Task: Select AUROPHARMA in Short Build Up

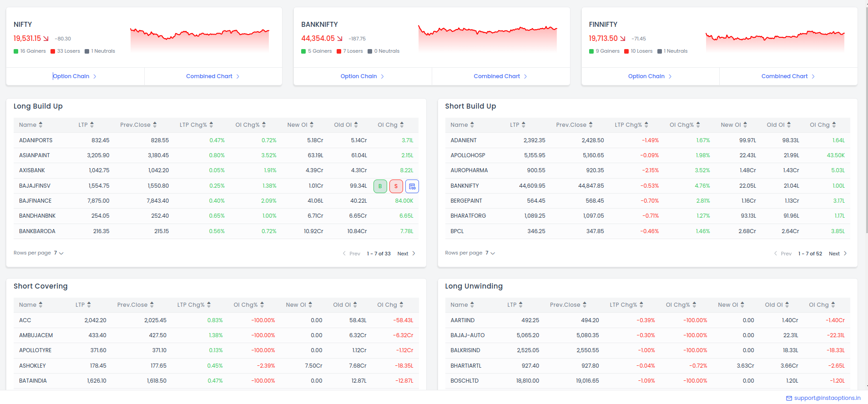Action: (x=469, y=170)
